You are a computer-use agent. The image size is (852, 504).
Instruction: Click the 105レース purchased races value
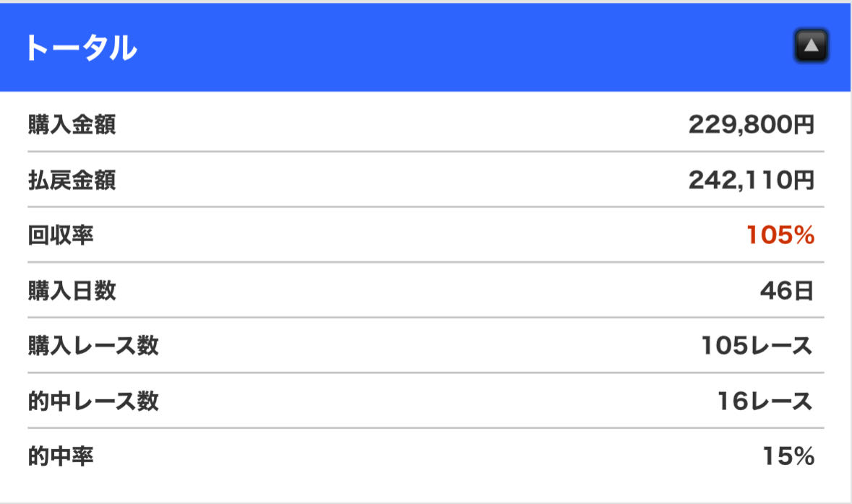pos(757,346)
